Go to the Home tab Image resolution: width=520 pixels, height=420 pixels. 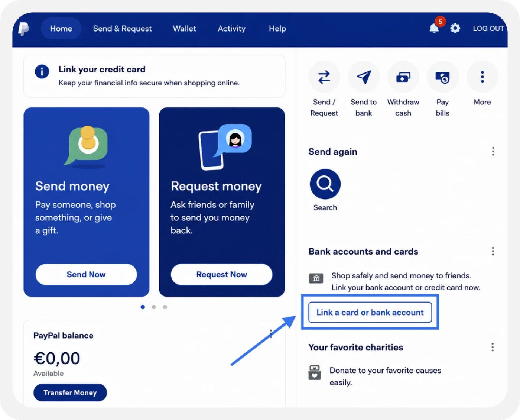pos(61,29)
